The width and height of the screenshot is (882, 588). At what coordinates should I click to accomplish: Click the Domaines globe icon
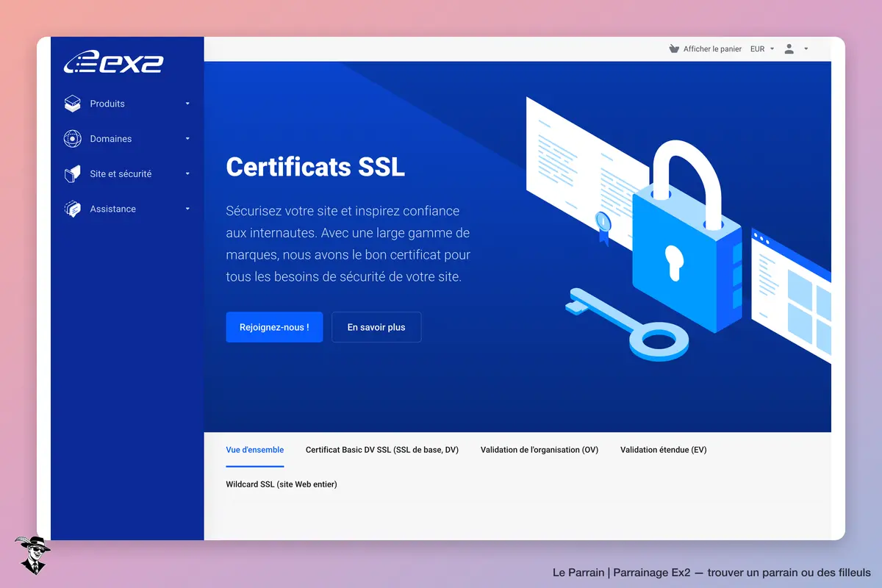[x=72, y=139]
